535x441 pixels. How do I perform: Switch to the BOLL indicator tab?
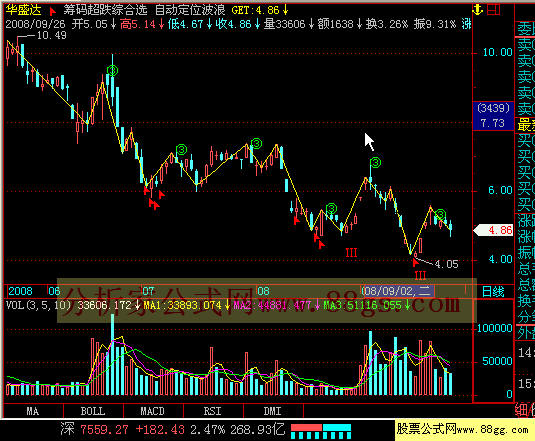[93, 411]
